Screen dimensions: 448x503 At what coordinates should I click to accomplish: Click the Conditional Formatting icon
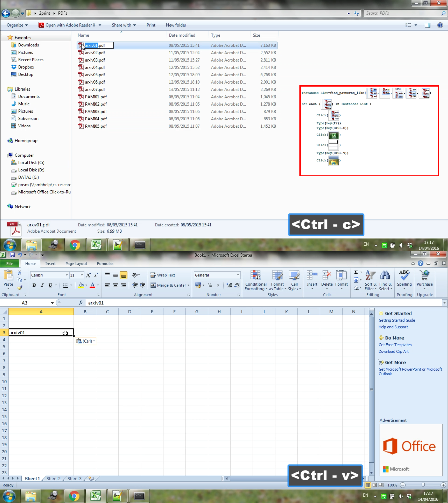point(256,275)
